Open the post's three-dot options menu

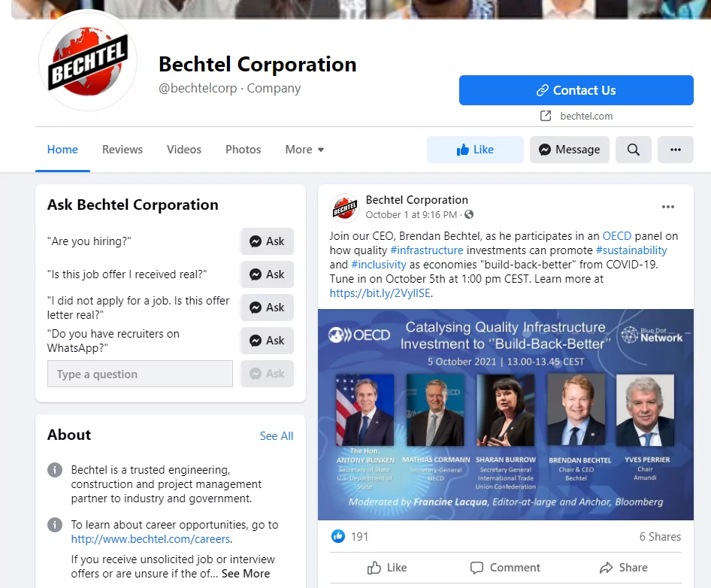[668, 207]
